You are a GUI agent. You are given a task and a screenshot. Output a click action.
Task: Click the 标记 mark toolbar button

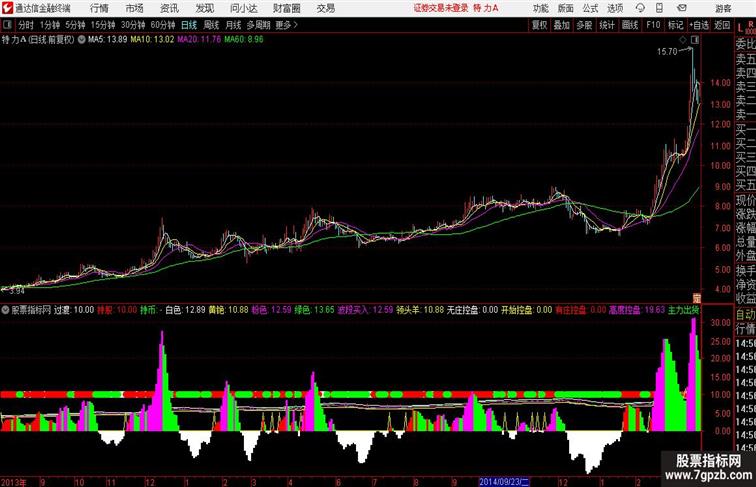point(675,25)
